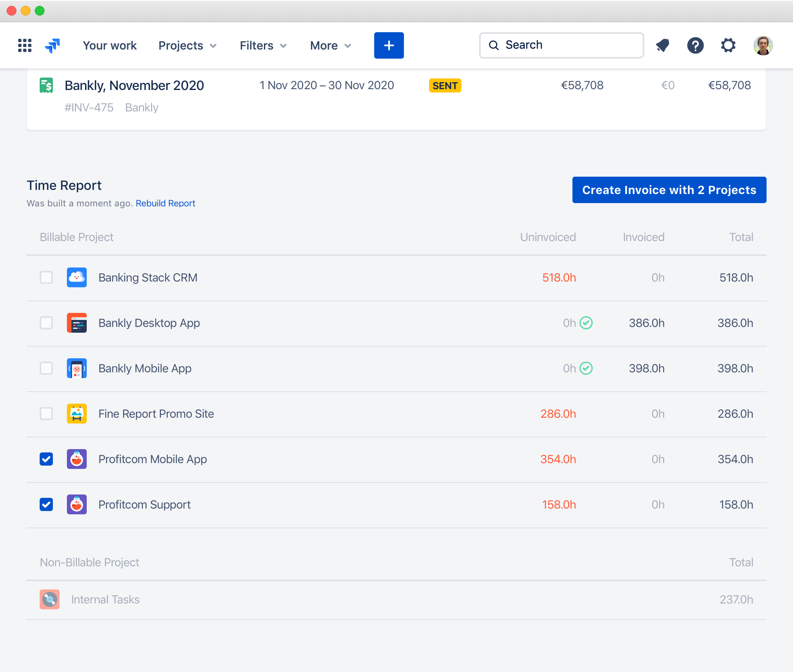793x672 pixels.
Task: Click the #INV-475 invoice number
Action: tap(89, 107)
